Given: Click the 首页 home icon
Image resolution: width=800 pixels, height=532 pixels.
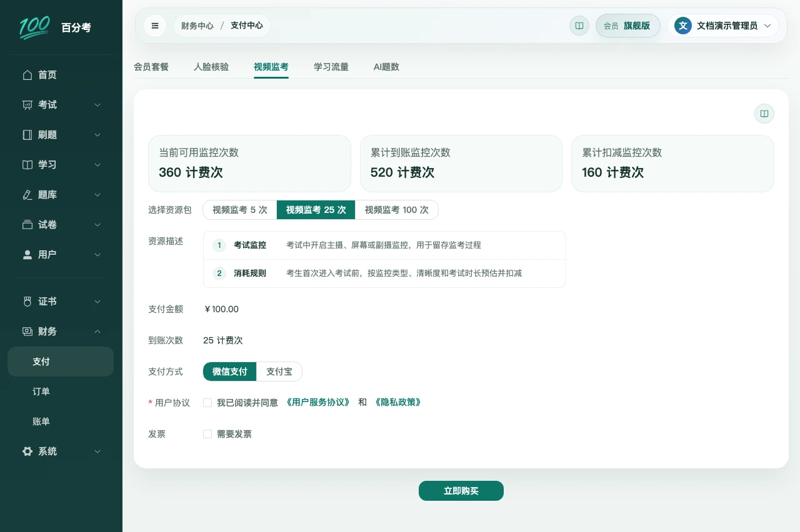Looking at the screenshot, I should click(27, 75).
